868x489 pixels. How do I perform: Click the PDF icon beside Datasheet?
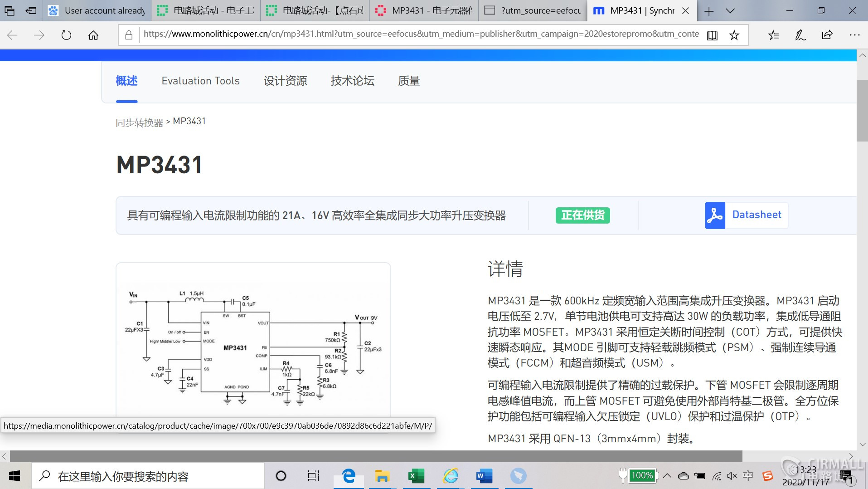715,215
